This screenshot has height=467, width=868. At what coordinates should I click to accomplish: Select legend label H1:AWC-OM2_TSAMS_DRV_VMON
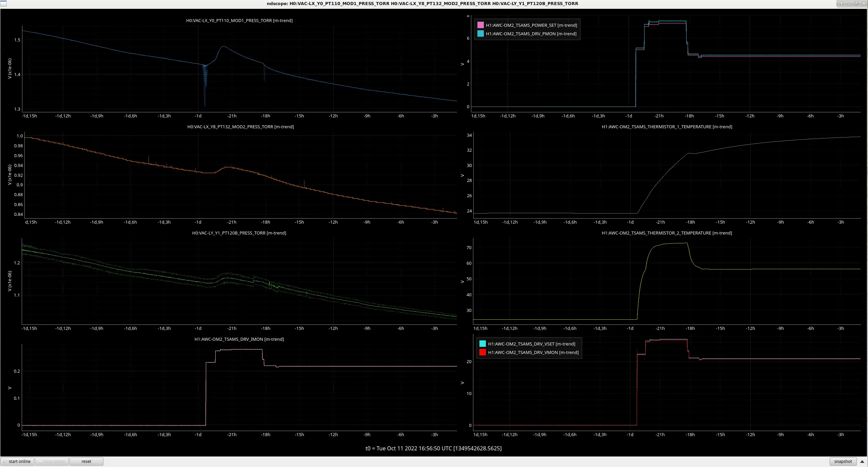click(533, 352)
